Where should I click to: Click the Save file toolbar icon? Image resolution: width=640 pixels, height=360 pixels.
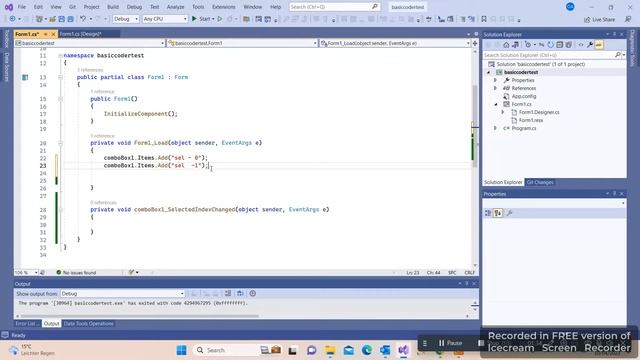62,19
